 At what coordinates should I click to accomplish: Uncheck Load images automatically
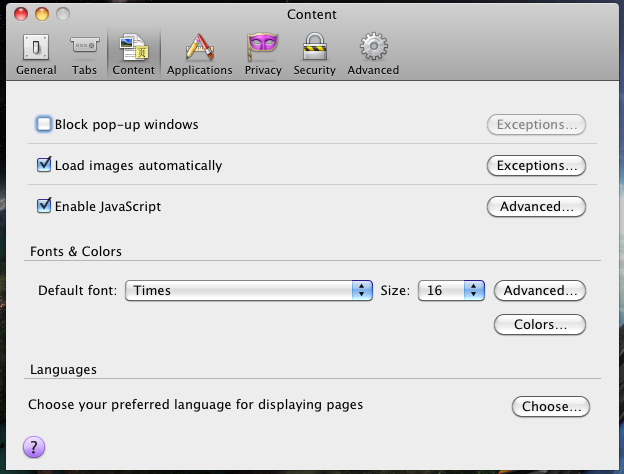44,165
